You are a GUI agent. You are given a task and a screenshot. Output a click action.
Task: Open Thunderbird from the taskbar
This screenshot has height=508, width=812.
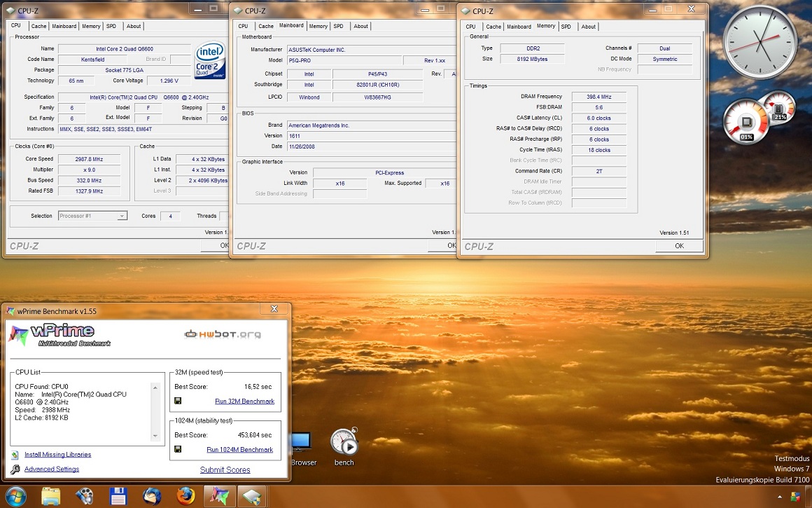[152, 497]
